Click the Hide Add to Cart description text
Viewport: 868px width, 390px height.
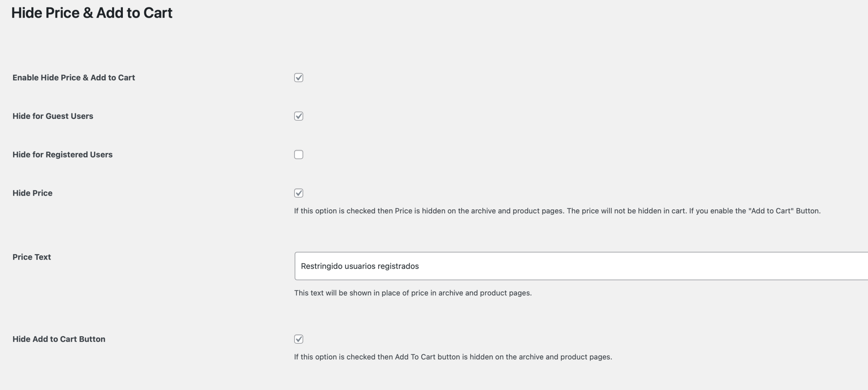point(453,357)
